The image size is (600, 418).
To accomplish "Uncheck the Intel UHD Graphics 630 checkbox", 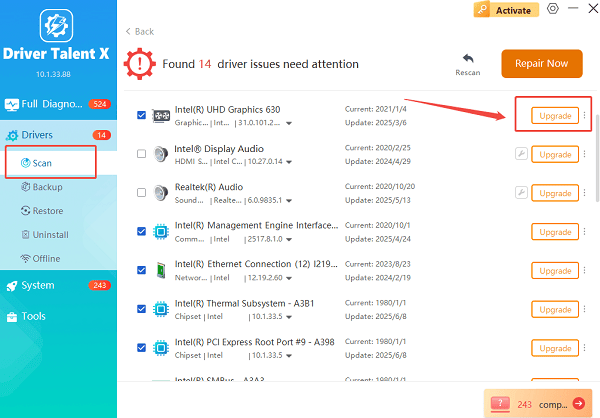I will pos(141,115).
